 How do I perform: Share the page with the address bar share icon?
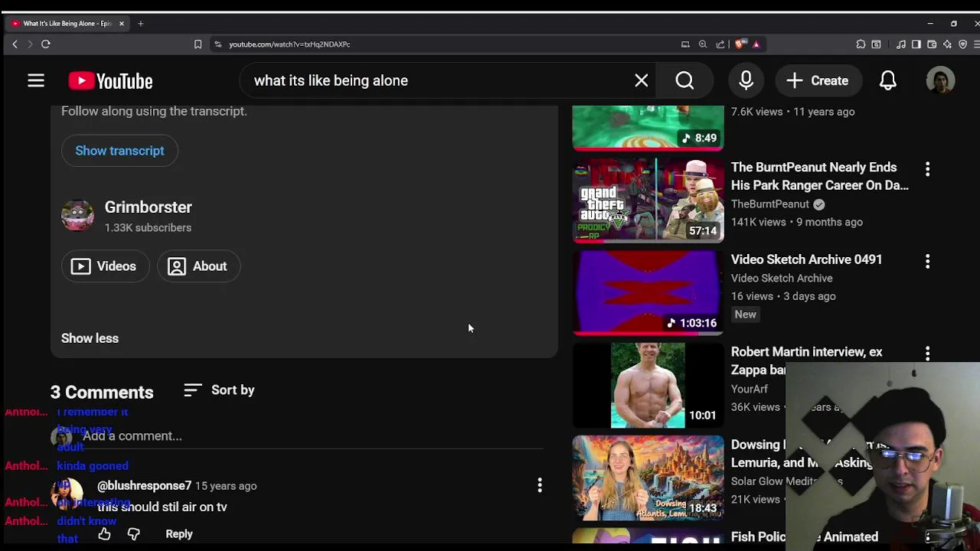[x=720, y=44]
